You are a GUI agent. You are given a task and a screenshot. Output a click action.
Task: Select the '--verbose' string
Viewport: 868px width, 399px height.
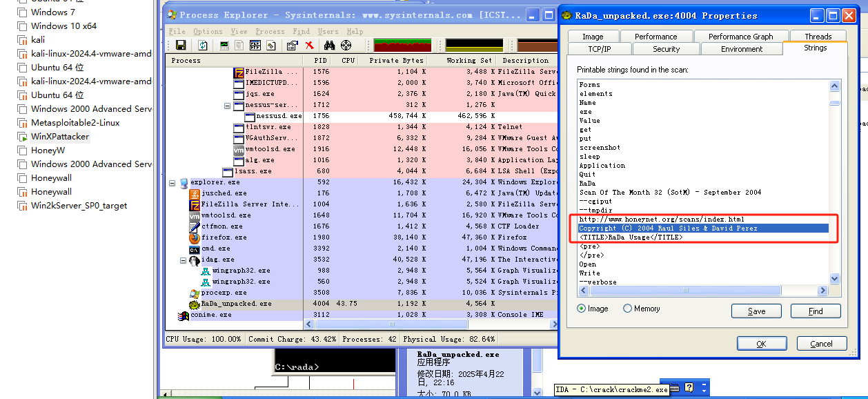pyautogui.click(x=598, y=282)
